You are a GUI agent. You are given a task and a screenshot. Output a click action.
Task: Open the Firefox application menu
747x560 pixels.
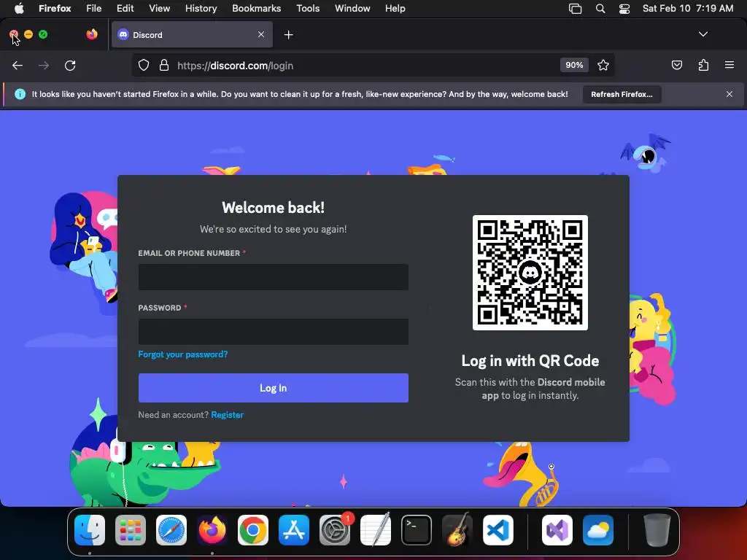tap(55, 8)
